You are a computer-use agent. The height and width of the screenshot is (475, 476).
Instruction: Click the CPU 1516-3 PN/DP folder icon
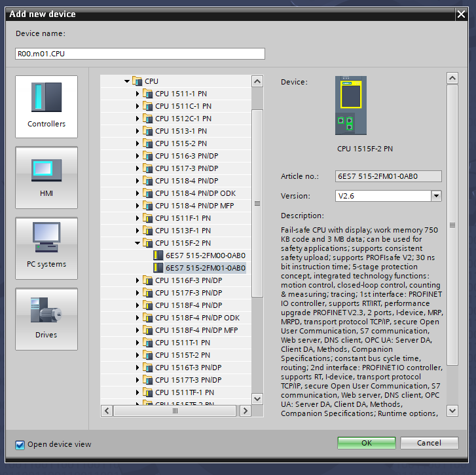(147, 156)
